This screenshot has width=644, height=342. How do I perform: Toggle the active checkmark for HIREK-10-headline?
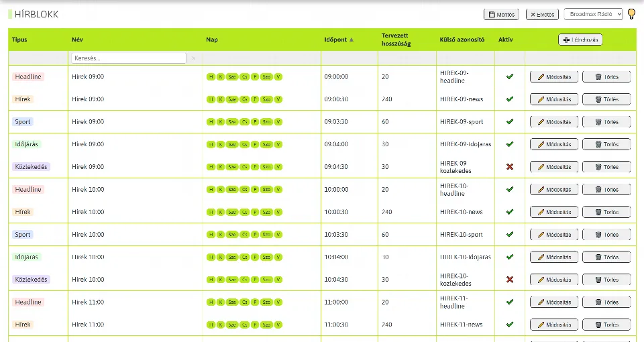click(510, 189)
